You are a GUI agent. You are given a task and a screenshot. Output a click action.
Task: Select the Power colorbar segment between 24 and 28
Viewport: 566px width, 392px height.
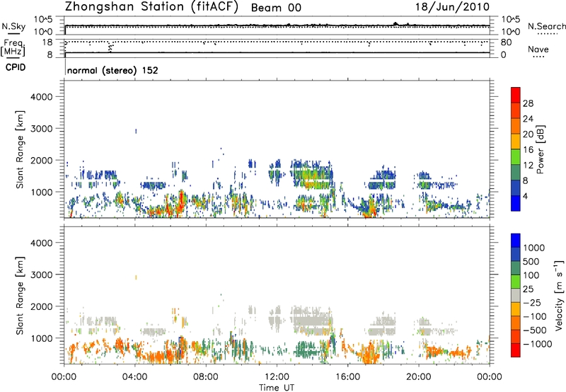tap(516, 110)
